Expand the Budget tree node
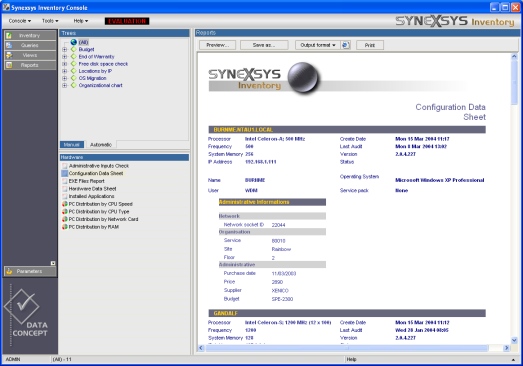 coord(65,49)
